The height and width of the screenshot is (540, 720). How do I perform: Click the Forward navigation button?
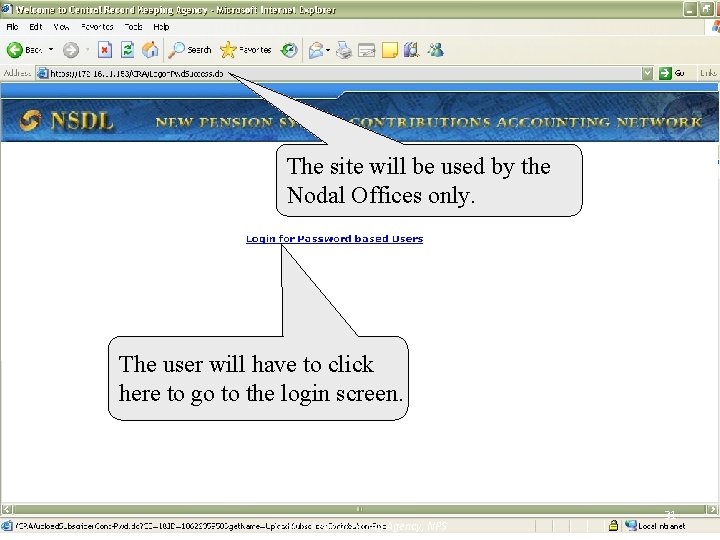coord(71,50)
